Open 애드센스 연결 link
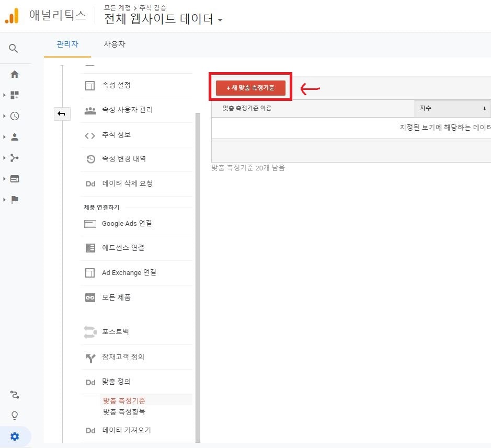Image resolution: width=491 pixels, height=448 pixels. [123, 248]
